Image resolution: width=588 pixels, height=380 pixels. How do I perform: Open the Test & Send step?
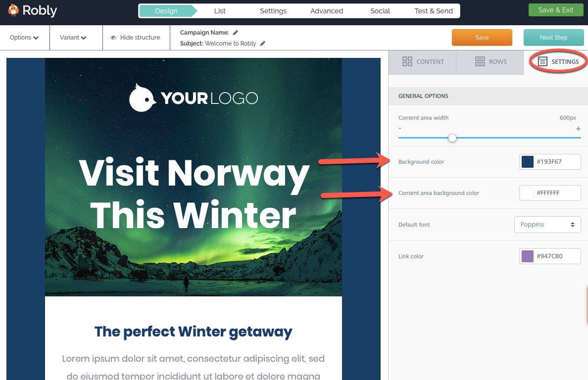click(x=434, y=11)
